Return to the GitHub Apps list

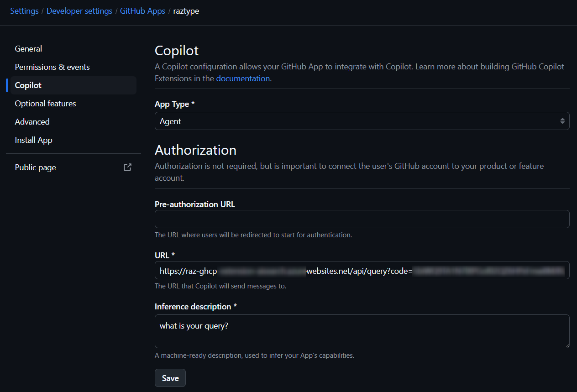click(x=142, y=10)
